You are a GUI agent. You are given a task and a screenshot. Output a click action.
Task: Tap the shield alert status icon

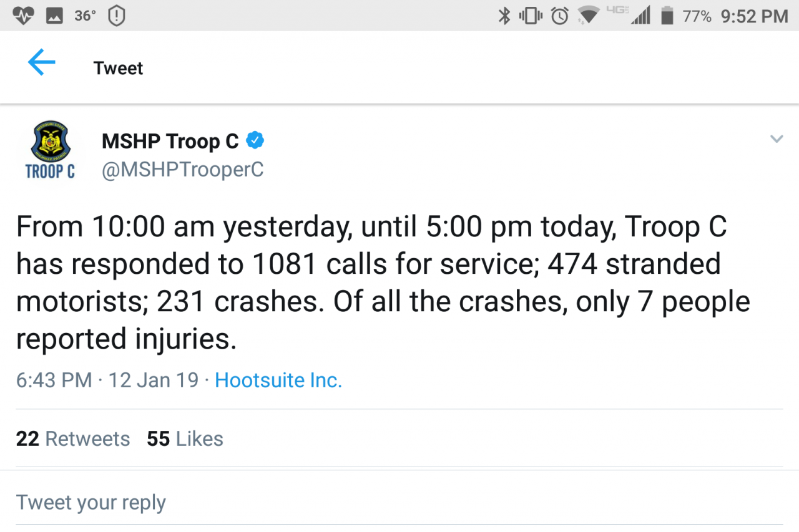(x=116, y=16)
